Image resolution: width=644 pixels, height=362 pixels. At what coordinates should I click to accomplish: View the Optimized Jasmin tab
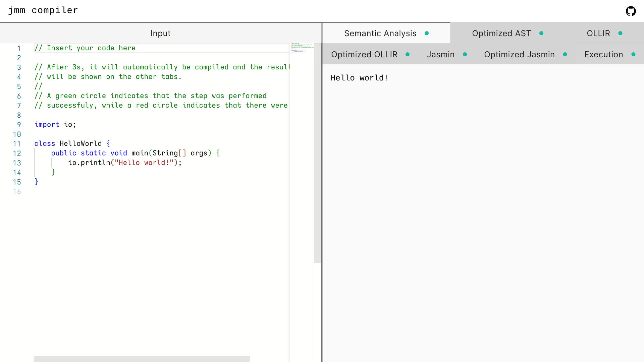(x=519, y=55)
